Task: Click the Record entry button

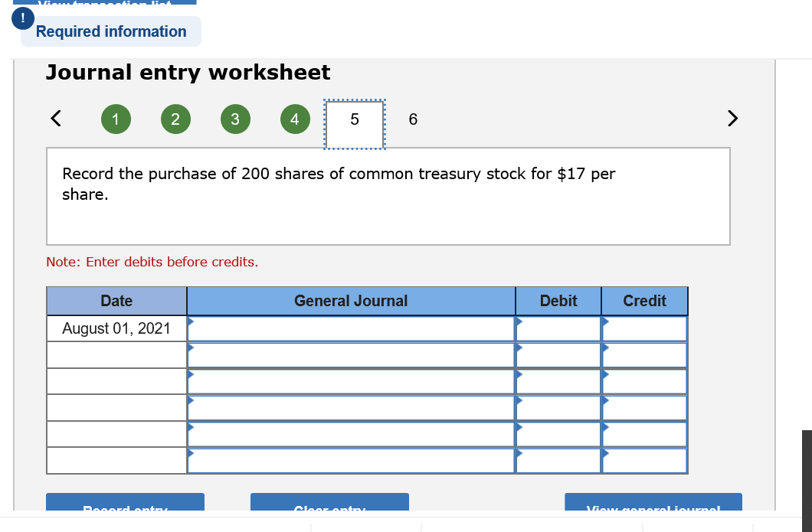Action: tap(125, 508)
